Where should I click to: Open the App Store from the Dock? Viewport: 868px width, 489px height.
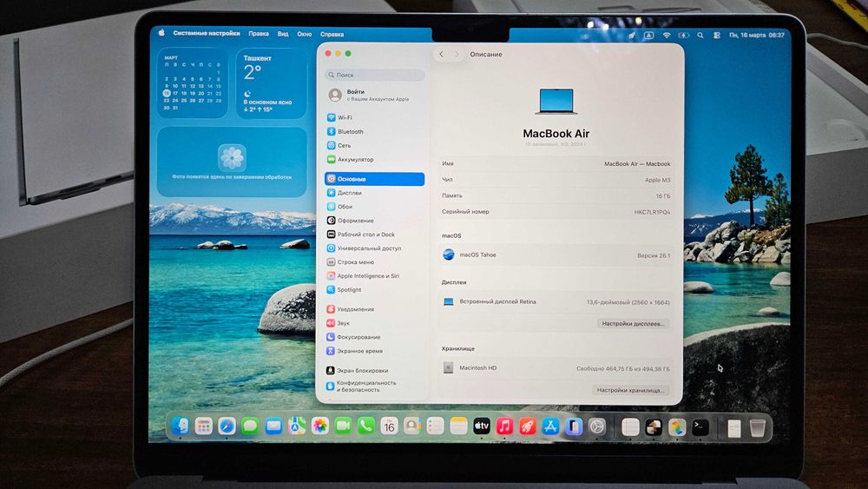550,426
